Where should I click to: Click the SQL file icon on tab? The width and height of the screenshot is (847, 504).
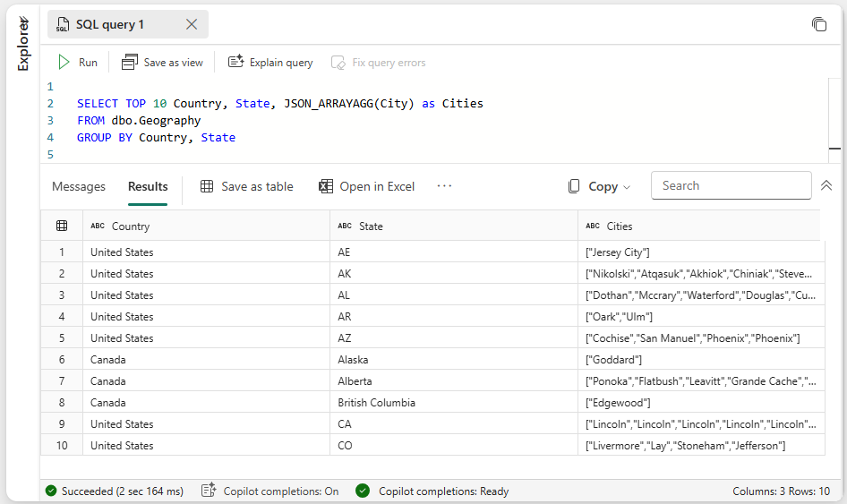[x=63, y=24]
